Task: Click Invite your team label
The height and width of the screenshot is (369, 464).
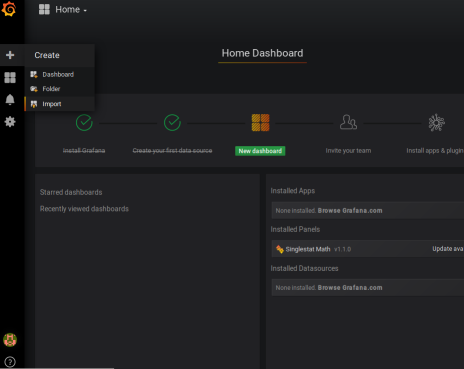Action: 348,151
